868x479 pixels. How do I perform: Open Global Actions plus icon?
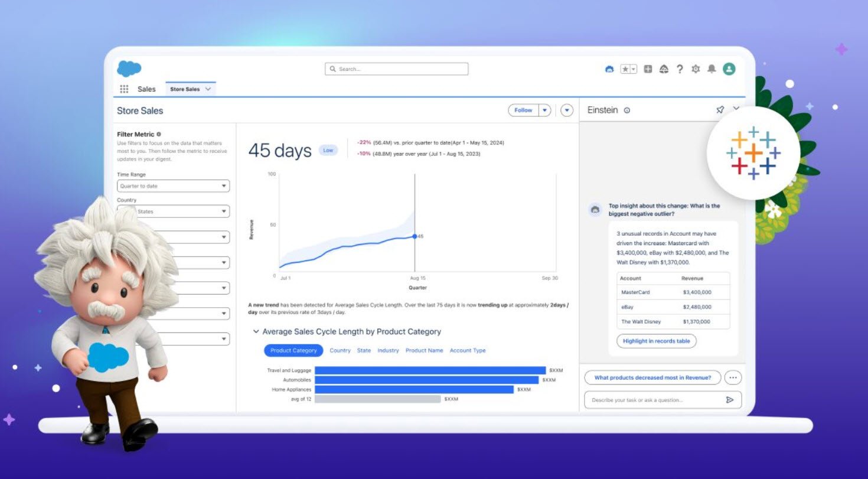(x=648, y=69)
